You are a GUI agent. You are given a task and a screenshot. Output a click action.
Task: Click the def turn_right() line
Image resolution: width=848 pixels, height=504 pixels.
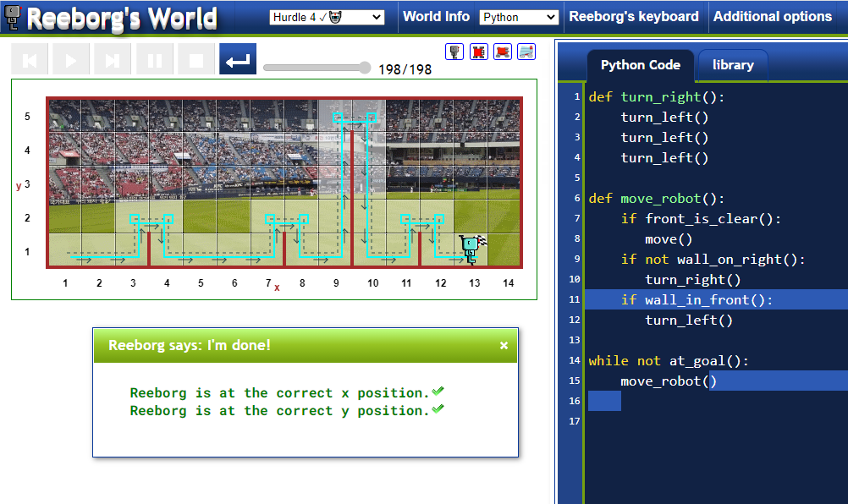[x=656, y=97]
